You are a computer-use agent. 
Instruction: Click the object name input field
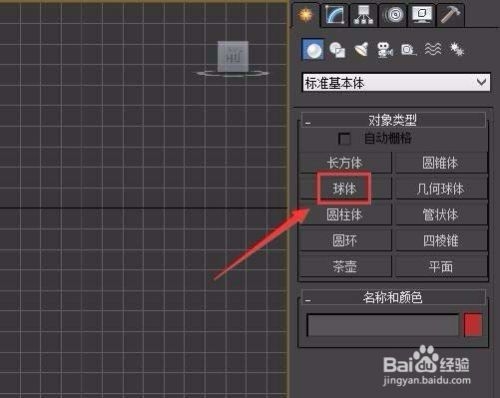coord(383,325)
